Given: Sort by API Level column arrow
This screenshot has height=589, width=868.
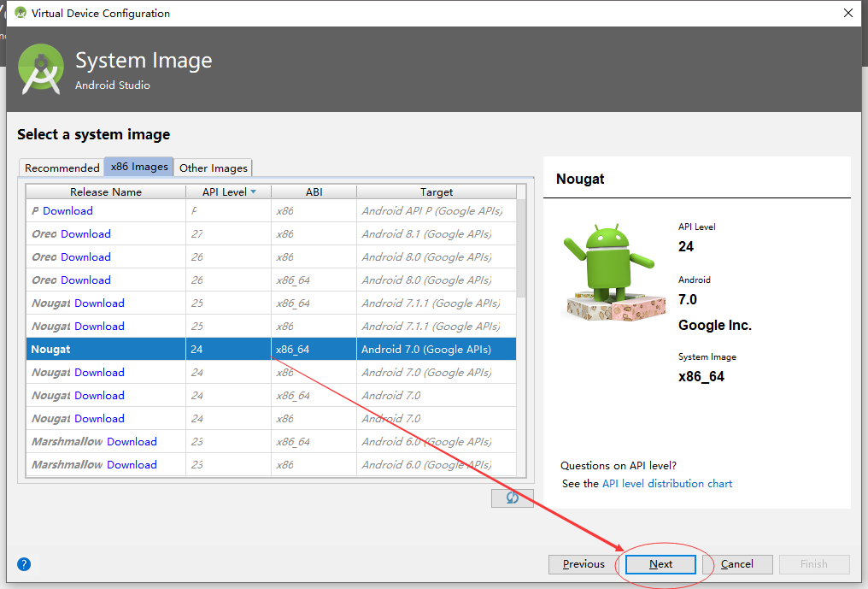Looking at the screenshot, I should 254,191.
